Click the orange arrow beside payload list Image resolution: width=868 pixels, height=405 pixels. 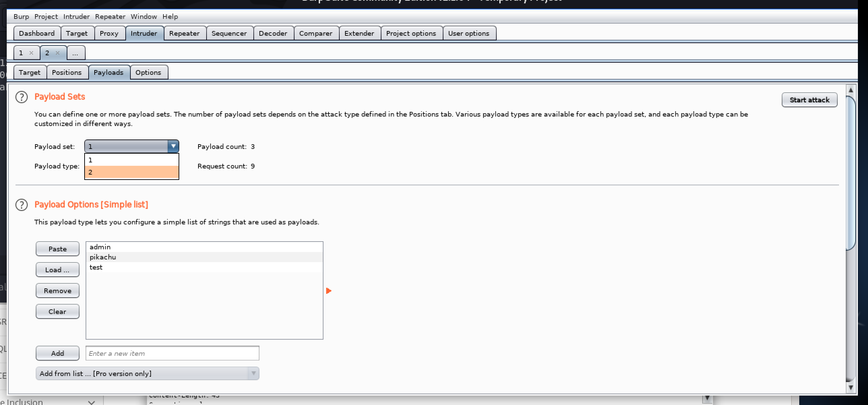coord(329,291)
